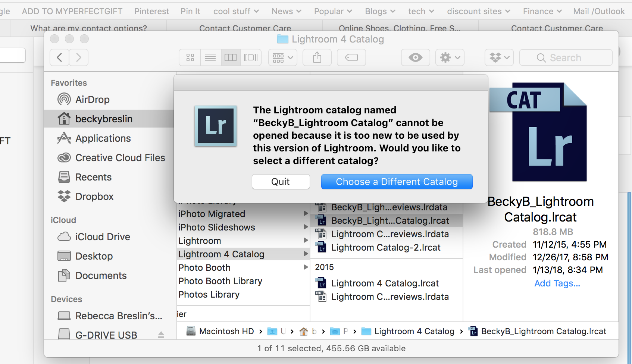
Task: Click the Quick Look eye icon
Action: tap(416, 57)
